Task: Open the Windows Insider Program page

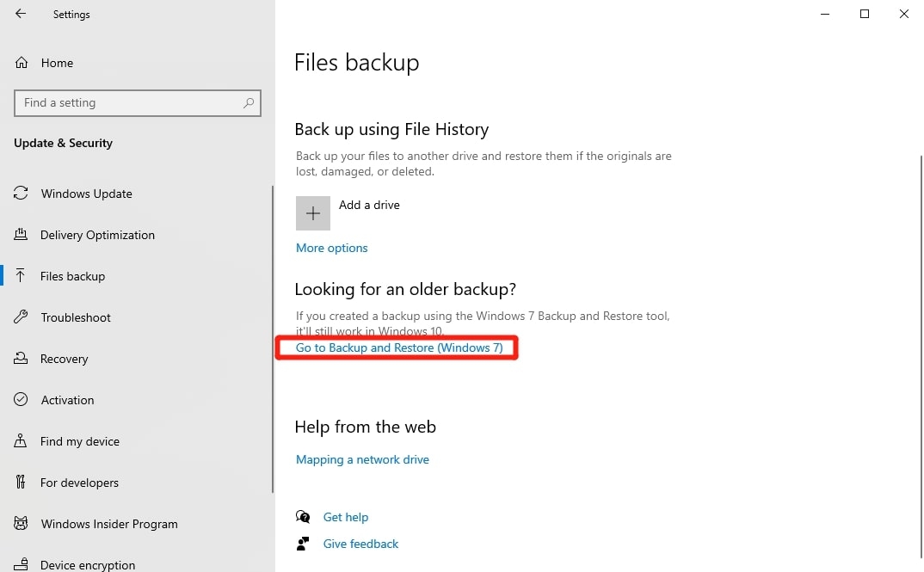Action: [109, 524]
